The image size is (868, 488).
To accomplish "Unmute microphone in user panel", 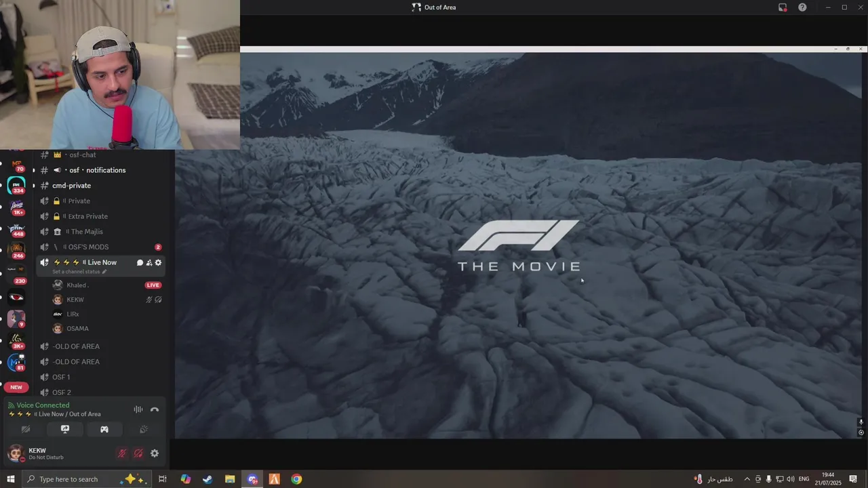I will coord(122,453).
